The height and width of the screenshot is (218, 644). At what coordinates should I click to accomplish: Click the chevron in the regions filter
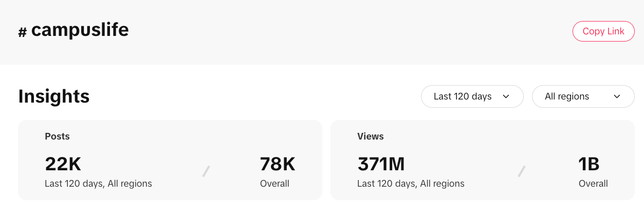pyautogui.click(x=617, y=96)
